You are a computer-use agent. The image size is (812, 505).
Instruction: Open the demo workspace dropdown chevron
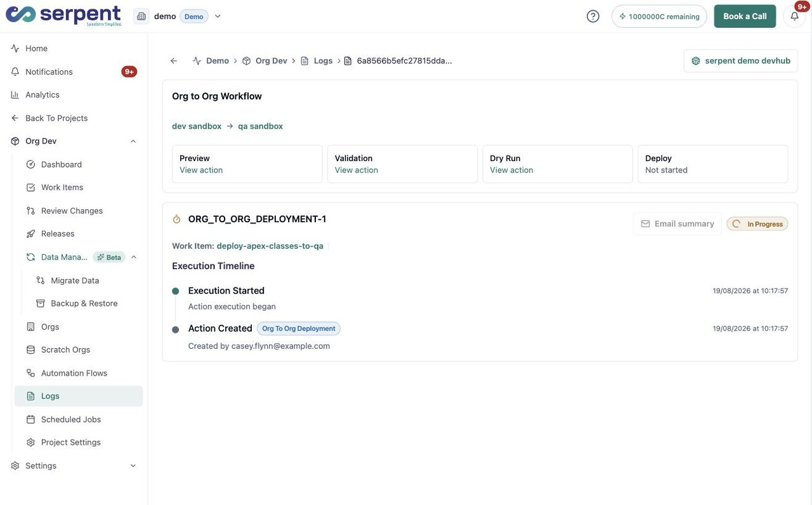(x=218, y=16)
